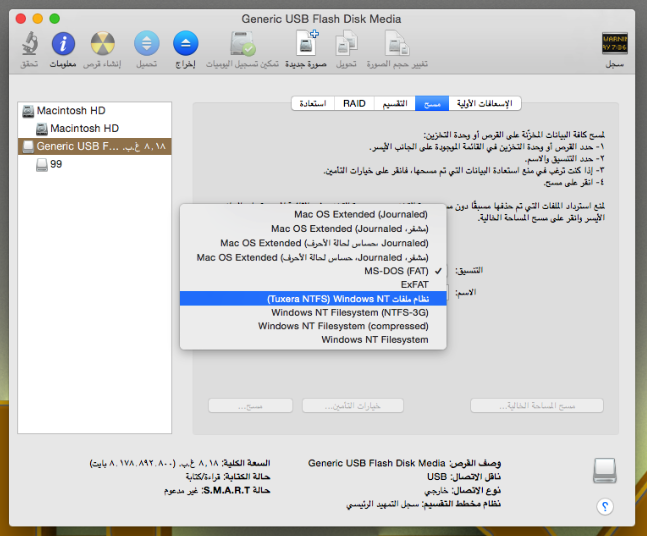Select top-level Macintosh HD disk in sidebar
The height and width of the screenshot is (536, 647).
click(94, 111)
